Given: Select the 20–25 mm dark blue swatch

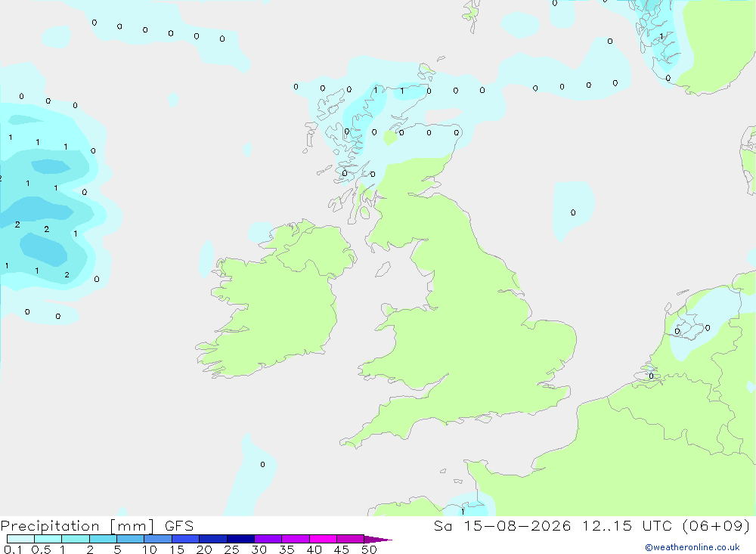Looking at the screenshot, I should [212, 539].
